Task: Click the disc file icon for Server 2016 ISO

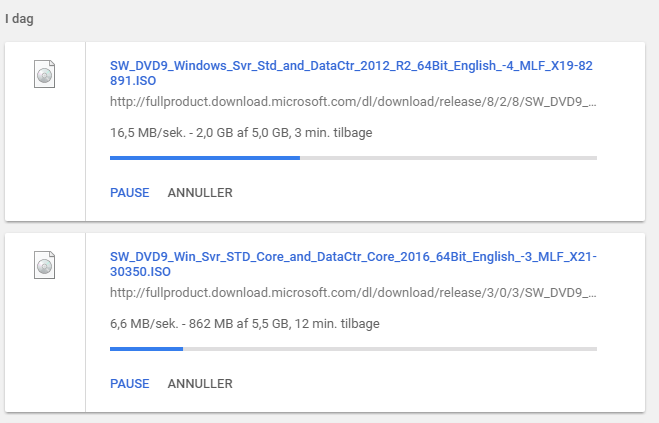Action: coord(45,265)
